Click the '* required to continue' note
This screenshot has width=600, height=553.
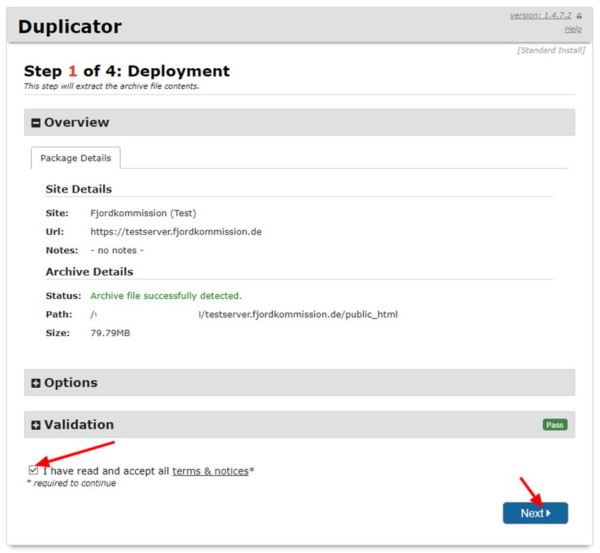coord(71,483)
